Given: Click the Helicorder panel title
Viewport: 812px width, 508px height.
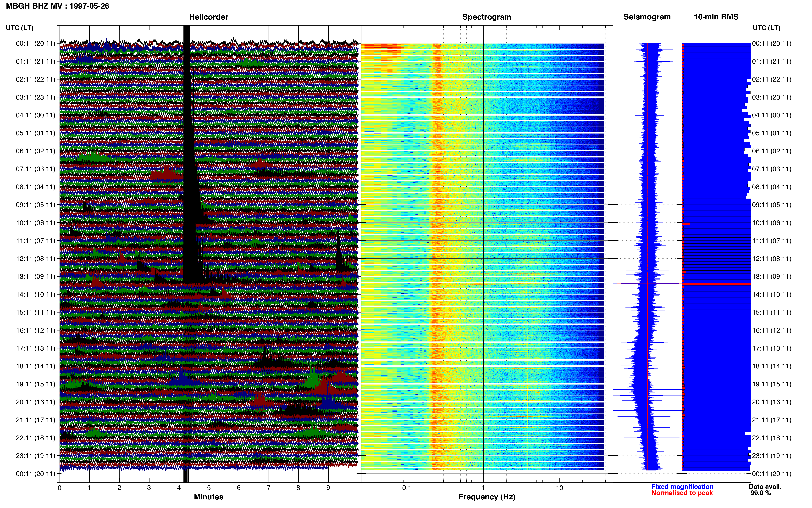Looking at the screenshot, I should coord(209,17).
